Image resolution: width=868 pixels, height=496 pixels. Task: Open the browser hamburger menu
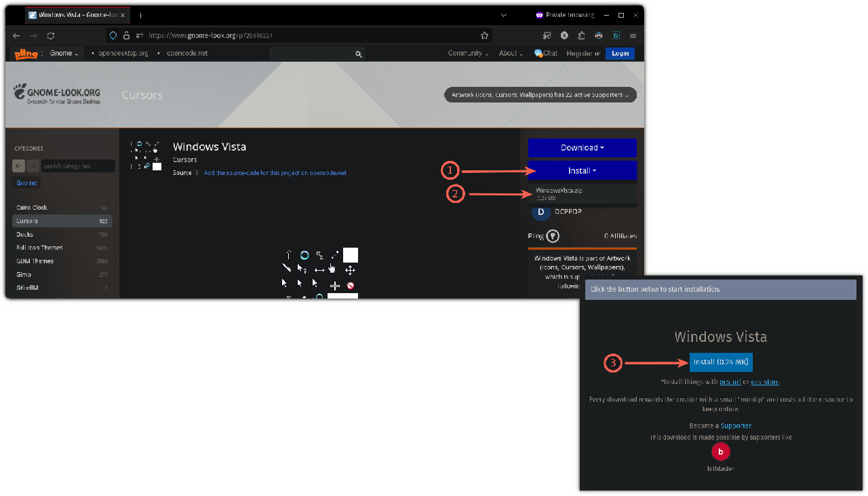[633, 35]
